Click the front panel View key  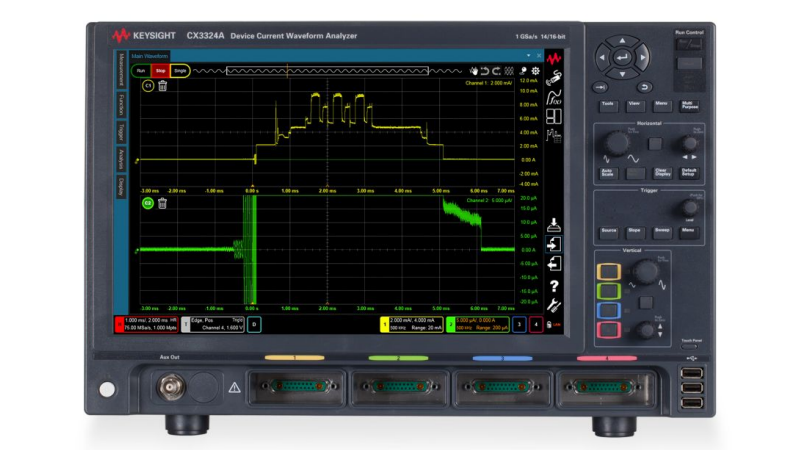(x=635, y=105)
